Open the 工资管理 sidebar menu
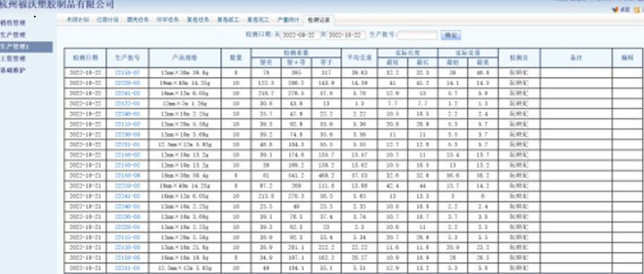Screen dimensions: 644x274 [x=13, y=58]
